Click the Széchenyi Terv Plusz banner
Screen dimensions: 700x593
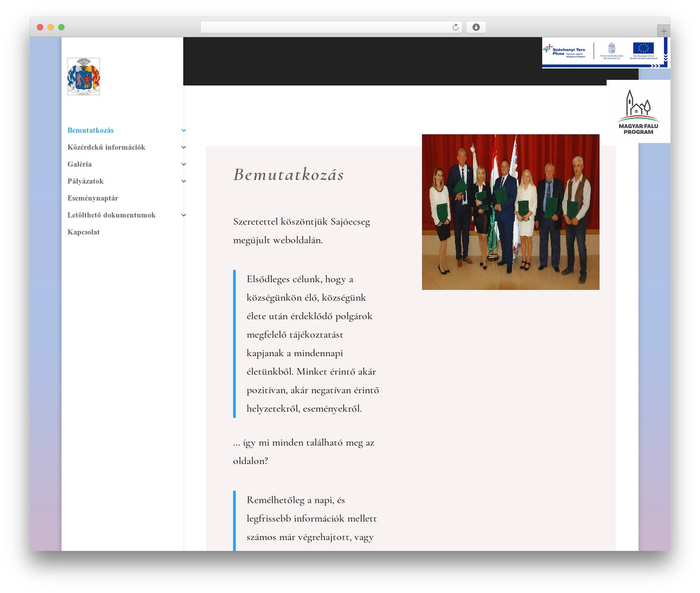click(x=606, y=53)
